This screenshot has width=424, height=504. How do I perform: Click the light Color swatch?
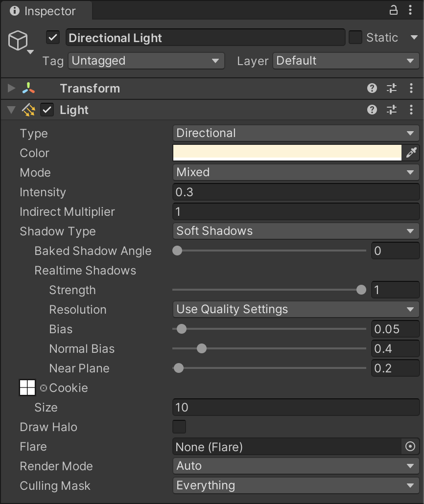287,153
